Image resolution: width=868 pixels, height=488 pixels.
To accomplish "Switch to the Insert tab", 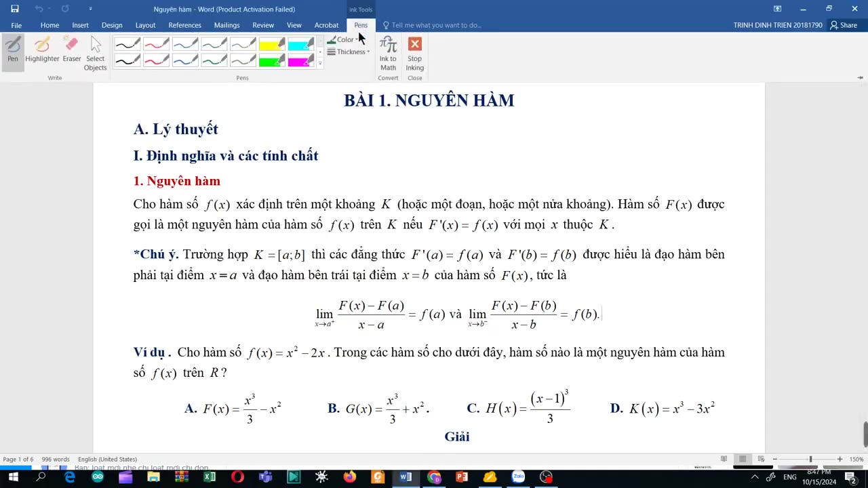I will [x=80, y=25].
